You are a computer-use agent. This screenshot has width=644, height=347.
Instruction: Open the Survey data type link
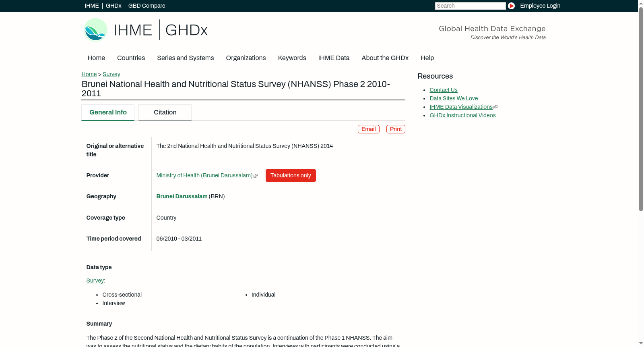click(95, 281)
